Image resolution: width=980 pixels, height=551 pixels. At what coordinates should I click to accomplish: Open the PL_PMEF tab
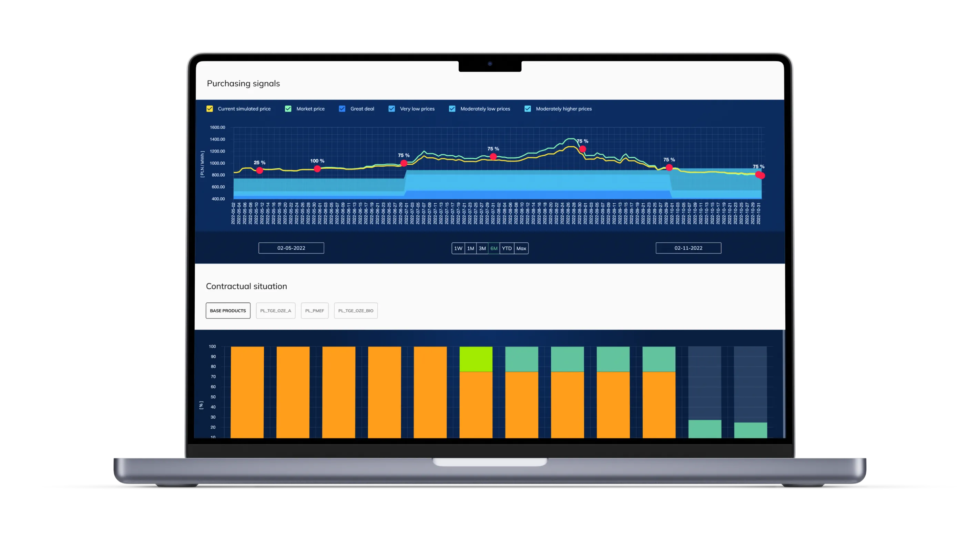pyautogui.click(x=315, y=311)
